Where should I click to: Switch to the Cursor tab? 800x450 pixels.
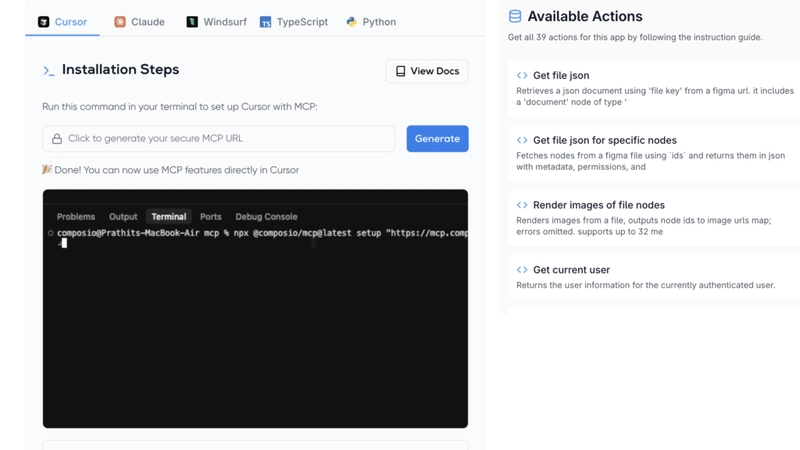pyautogui.click(x=62, y=22)
